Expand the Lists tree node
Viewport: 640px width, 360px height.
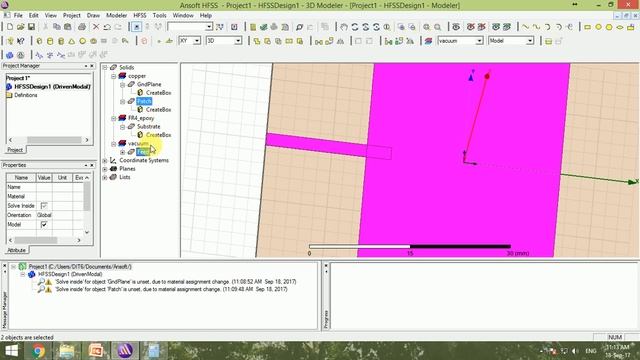105,177
